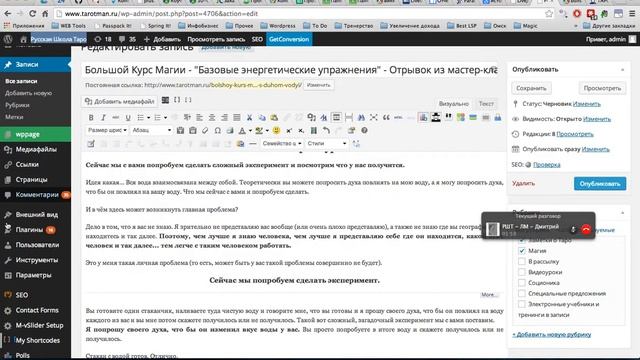The height and width of the screenshot is (360, 640).
Task: Align text center
Action: click(x=212, y=118)
